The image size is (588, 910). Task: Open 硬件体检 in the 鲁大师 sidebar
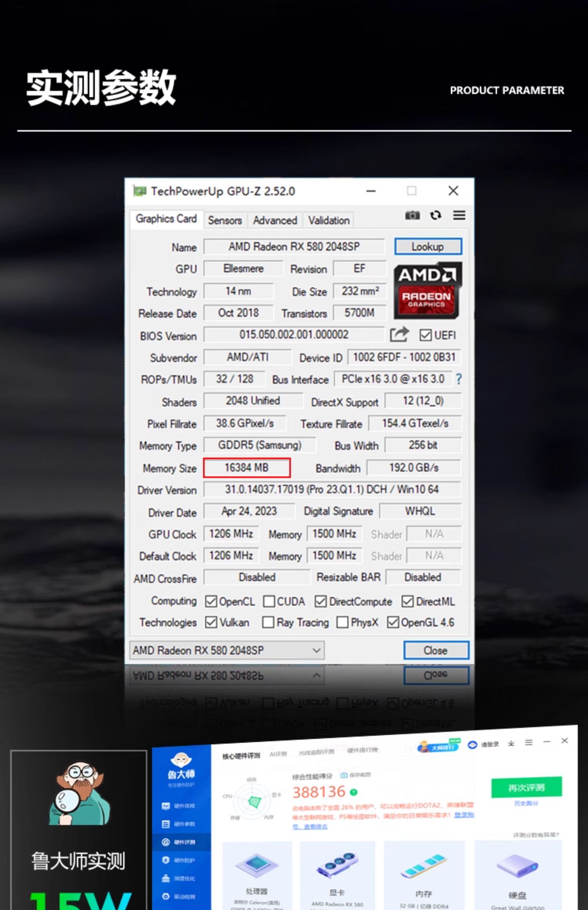pyautogui.click(x=179, y=806)
